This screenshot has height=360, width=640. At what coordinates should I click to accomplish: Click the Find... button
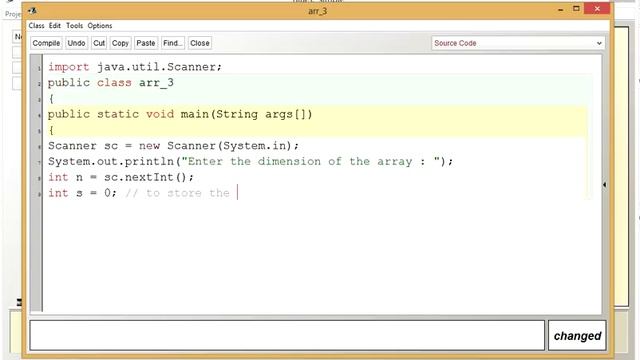pyautogui.click(x=173, y=43)
